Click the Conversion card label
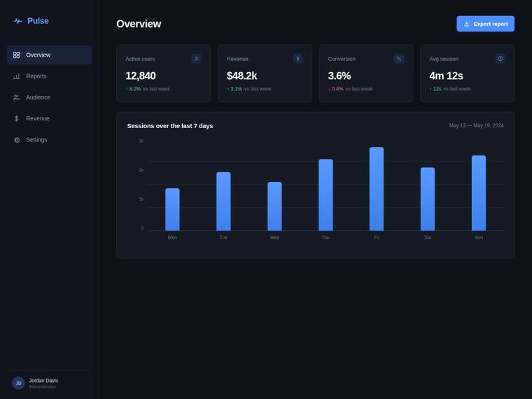The height and width of the screenshot is (399, 532). pyautogui.click(x=342, y=59)
